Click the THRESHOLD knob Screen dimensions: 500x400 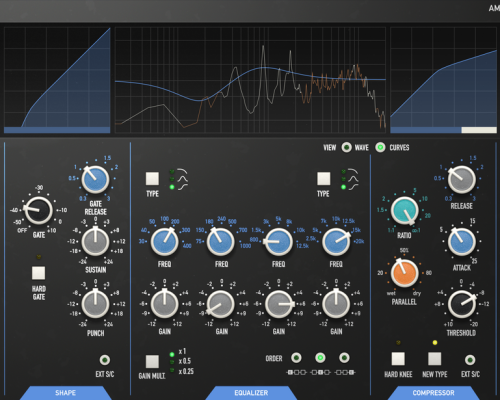tap(462, 304)
